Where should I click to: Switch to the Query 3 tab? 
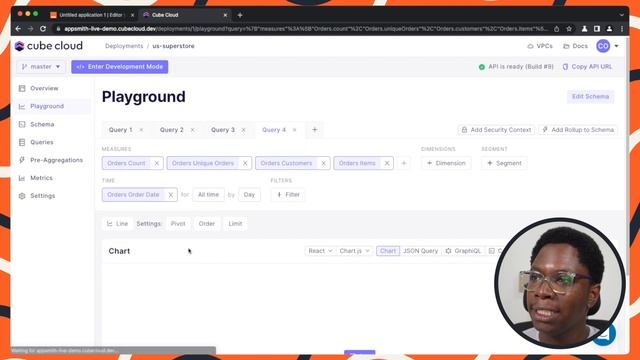click(x=222, y=130)
